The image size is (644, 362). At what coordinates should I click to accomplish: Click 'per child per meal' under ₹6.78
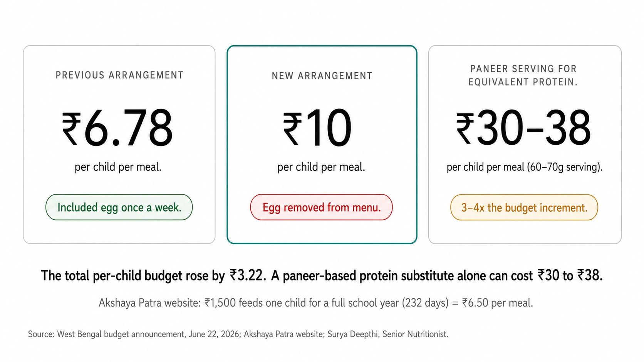(118, 167)
